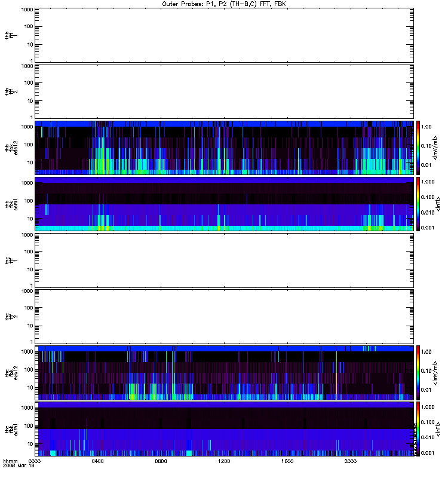Click inside the empty thb fft 1 panel
This screenshot has width=448, height=478.
(x=224, y=35)
